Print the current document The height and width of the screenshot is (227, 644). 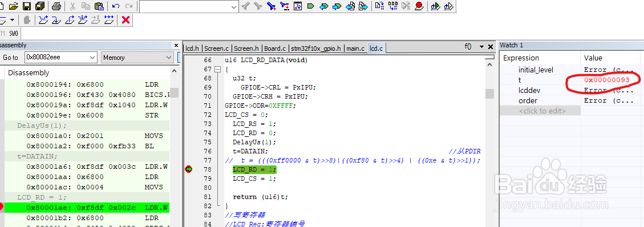[56, 6]
